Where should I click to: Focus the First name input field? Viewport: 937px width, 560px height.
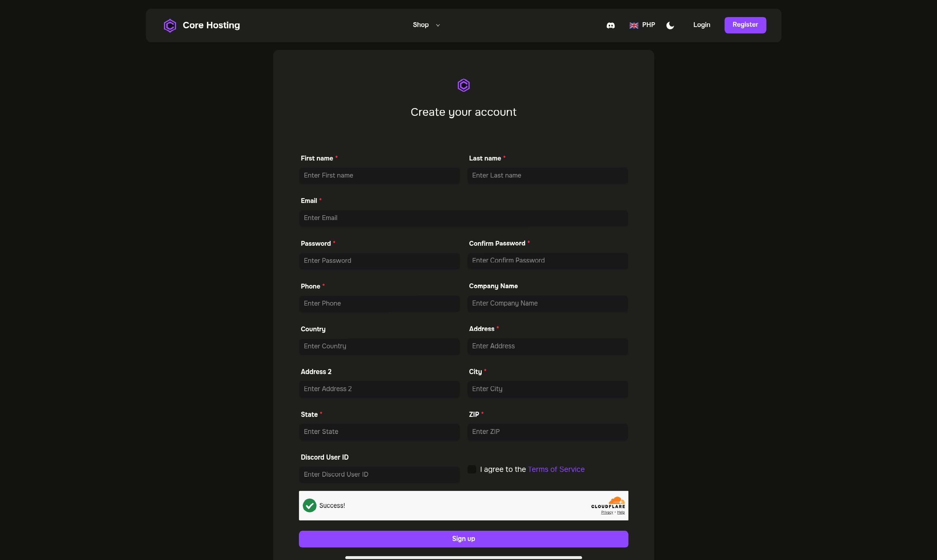[x=379, y=176]
